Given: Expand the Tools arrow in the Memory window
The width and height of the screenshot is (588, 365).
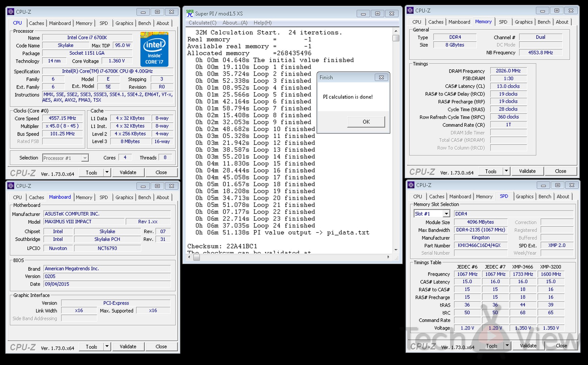Looking at the screenshot, I should tap(506, 171).
